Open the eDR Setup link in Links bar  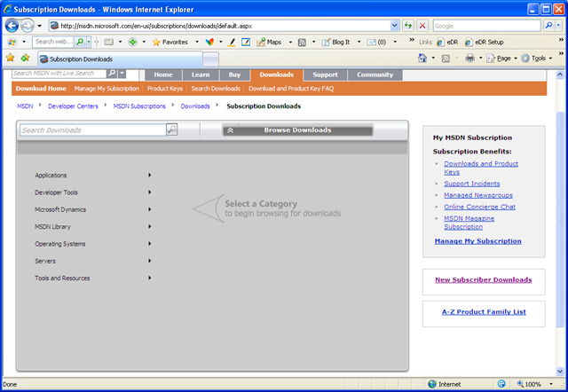tap(485, 42)
